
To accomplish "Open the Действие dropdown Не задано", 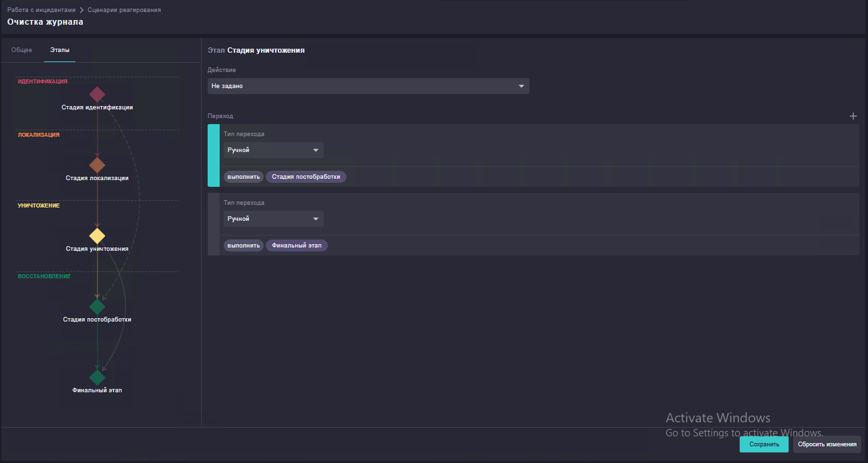I will tap(369, 86).
